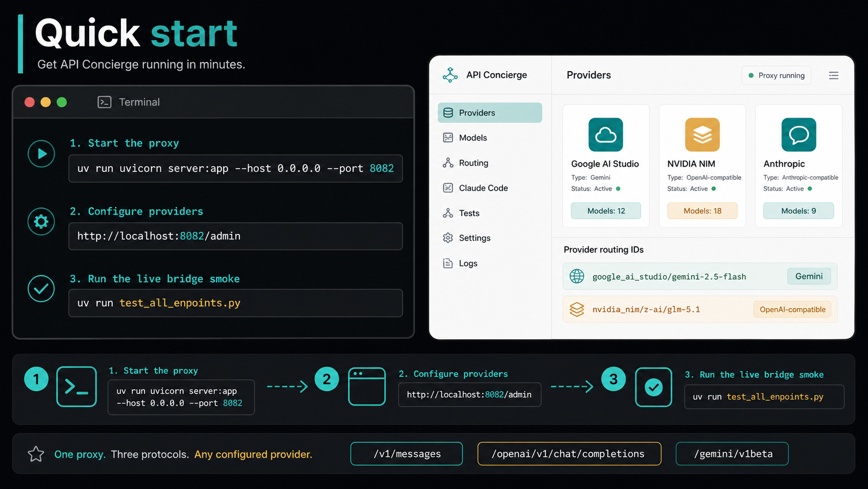Click Models: 18 on NVIDIA NIM card
The height and width of the screenshot is (489, 868).
point(702,210)
